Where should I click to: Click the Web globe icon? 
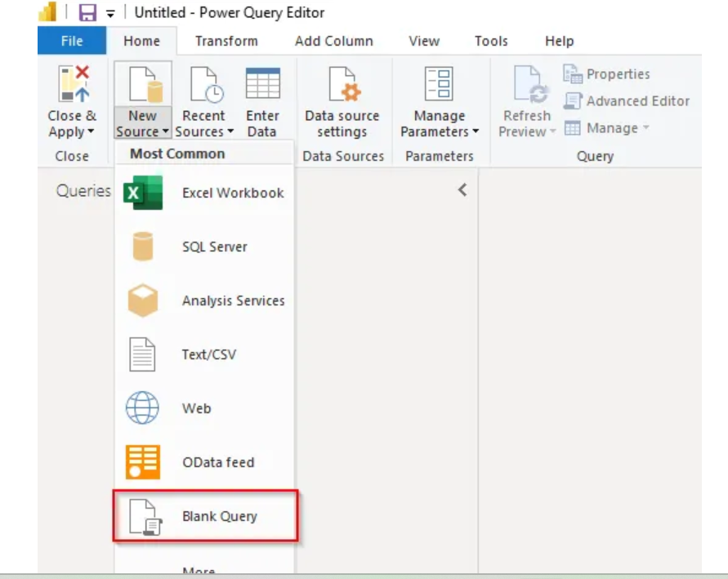pyautogui.click(x=142, y=408)
